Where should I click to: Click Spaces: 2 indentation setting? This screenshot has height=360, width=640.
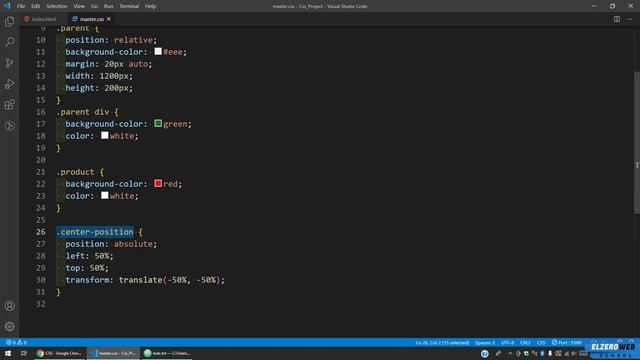pyautogui.click(x=484, y=342)
